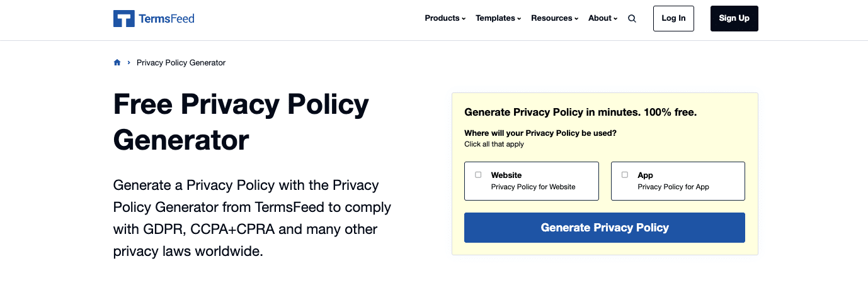Click the "Generate Privacy Policy in minutes" title

[580, 113]
